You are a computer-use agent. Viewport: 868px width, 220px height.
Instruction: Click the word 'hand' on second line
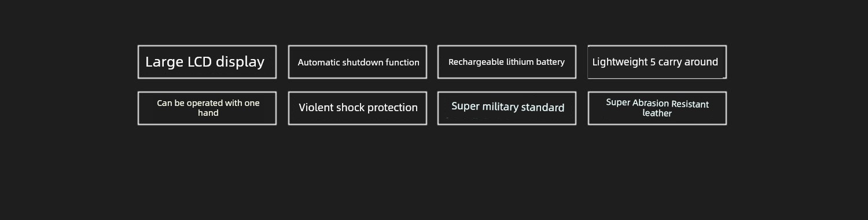[x=208, y=113]
